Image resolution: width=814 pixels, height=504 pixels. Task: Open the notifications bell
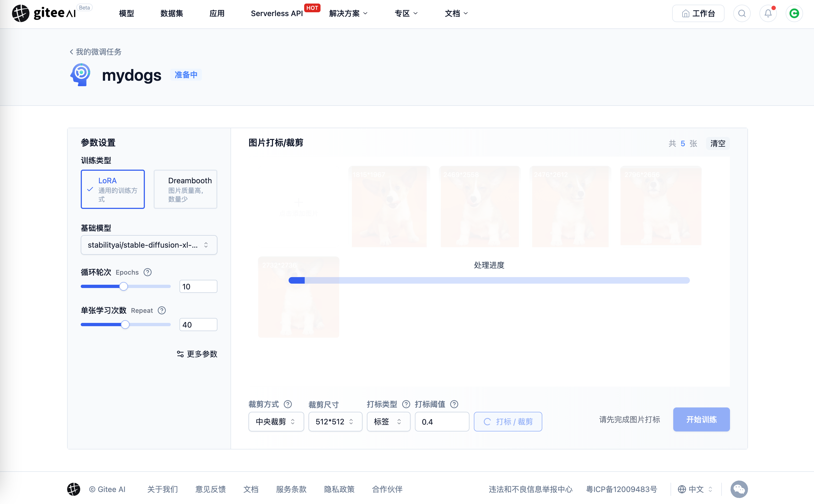click(768, 13)
